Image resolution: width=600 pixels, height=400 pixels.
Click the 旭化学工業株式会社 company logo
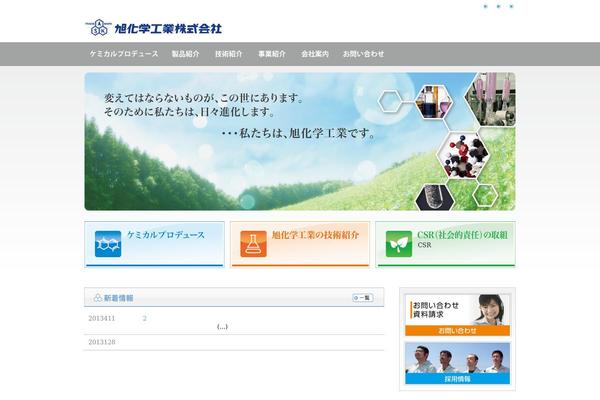pos(153,28)
